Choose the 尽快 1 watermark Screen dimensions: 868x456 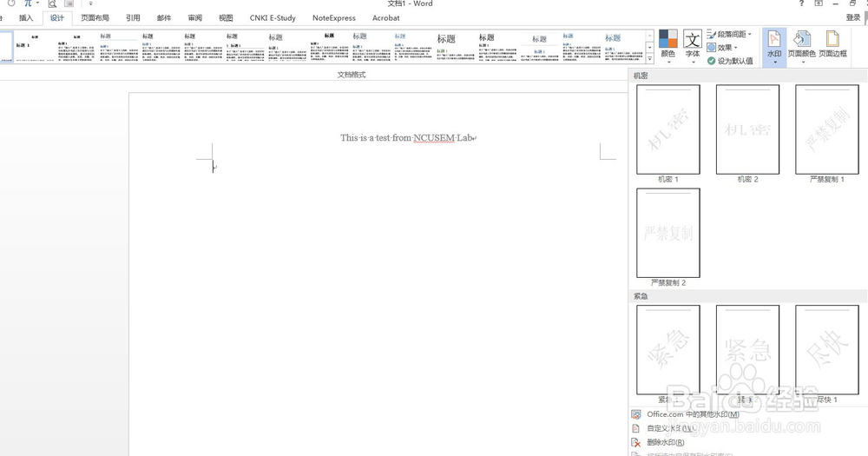(x=827, y=354)
